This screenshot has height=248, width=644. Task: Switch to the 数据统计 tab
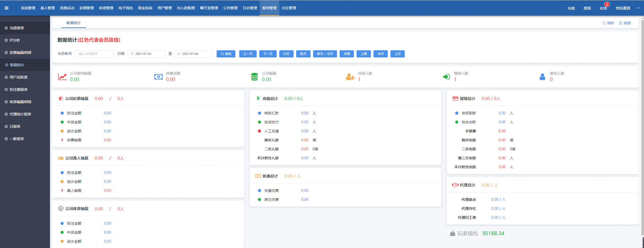coord(73,23)
